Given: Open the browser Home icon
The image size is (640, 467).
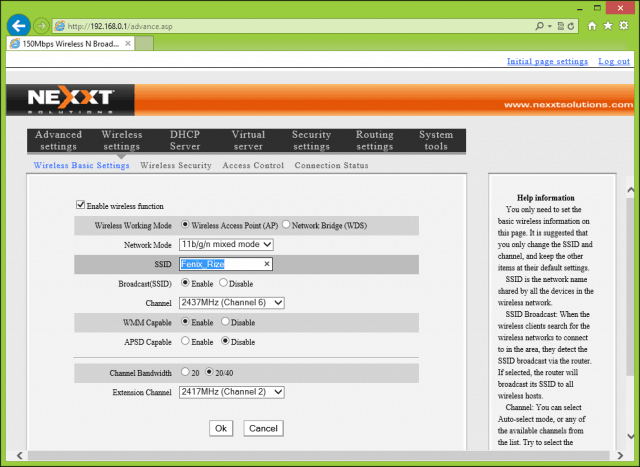Looking at the screenshot, I should (592, 26).
